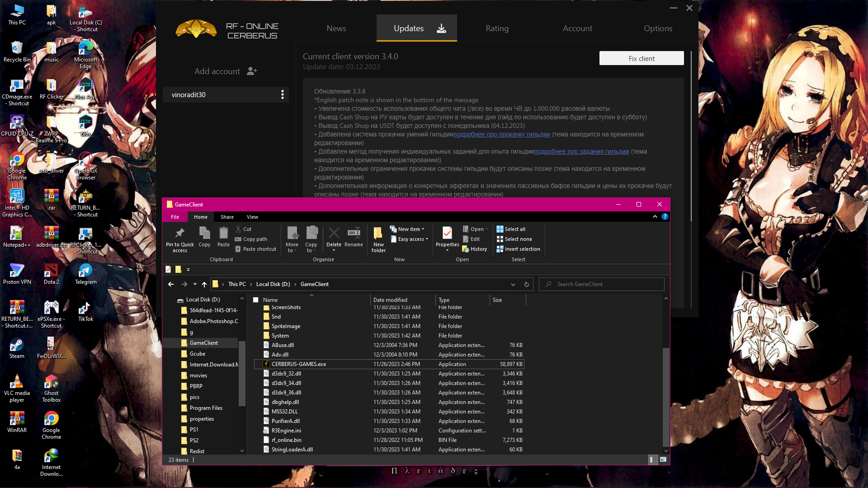This screenshot has height=488, width=868.
Task: Click the Edit command in Open group
Action: point(471,239)
